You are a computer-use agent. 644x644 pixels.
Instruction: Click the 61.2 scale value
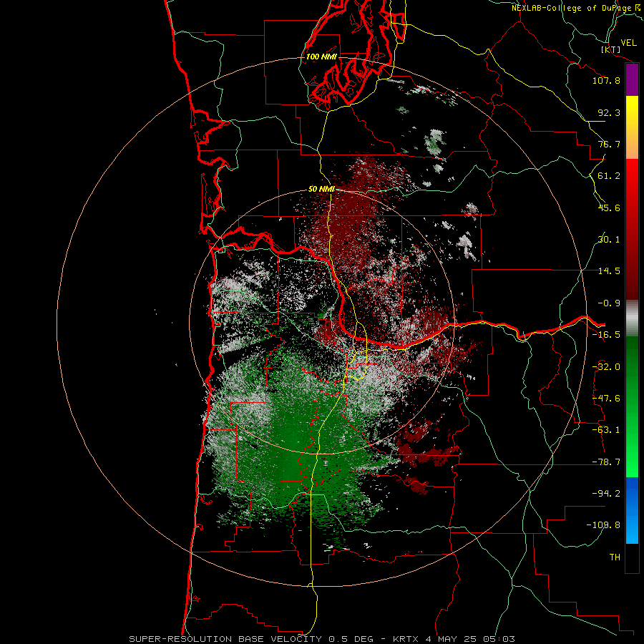pos(609,176)
